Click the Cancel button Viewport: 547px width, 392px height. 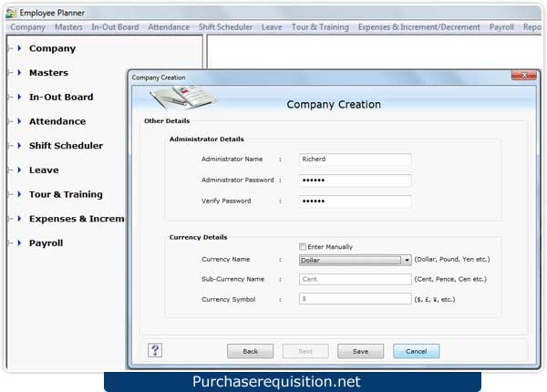tap(417, 351)
